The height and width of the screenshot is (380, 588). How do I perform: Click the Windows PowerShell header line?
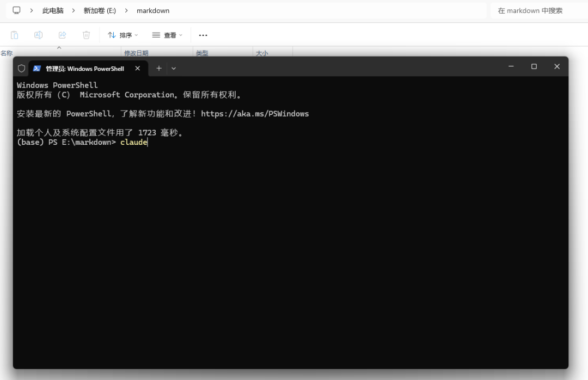point(57,85)
